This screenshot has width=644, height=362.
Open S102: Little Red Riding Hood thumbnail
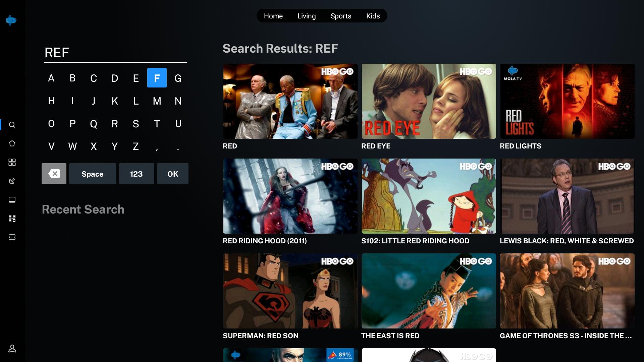pyautogui.click(x=429, y=196)
